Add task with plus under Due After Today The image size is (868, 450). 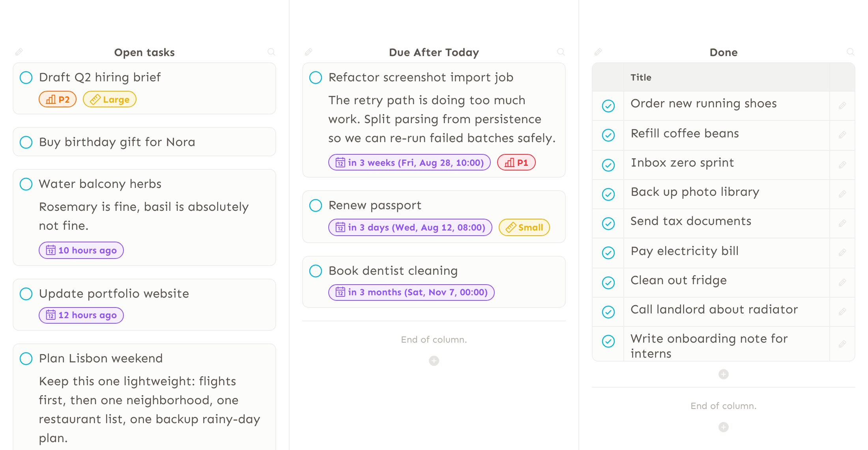click(434, 361)
